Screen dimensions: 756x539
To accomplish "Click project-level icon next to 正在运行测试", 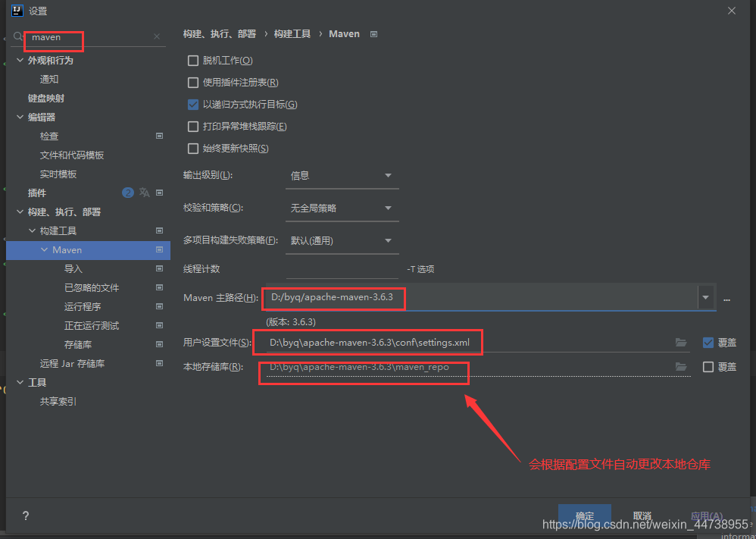I will [x=160, y=326].
